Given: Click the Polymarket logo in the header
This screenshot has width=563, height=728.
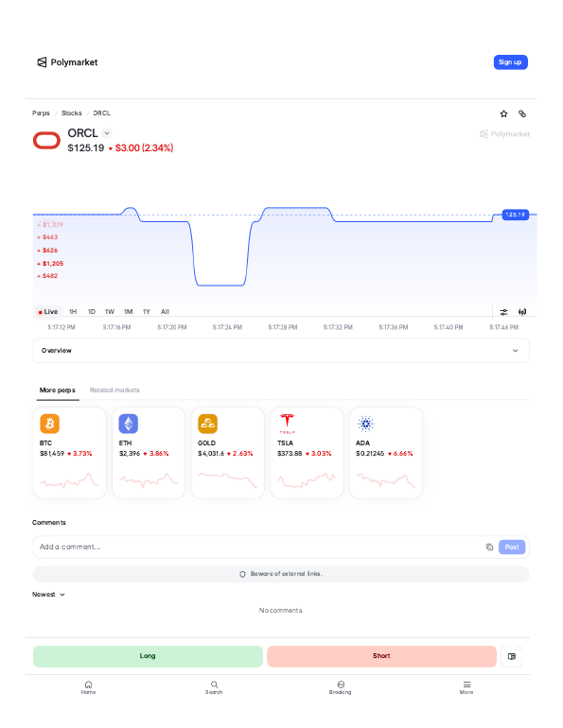Looking at the screenshot, I should tap(67, 62).
